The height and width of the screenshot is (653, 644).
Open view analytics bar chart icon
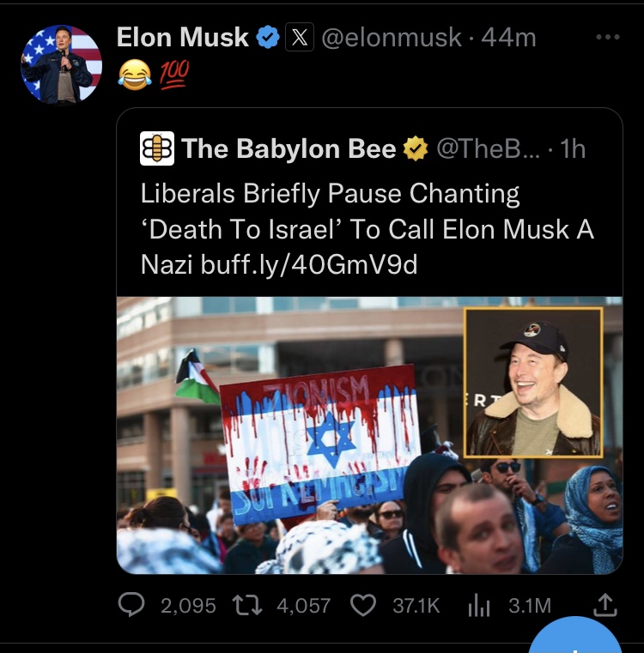click(x=478, y=605)
